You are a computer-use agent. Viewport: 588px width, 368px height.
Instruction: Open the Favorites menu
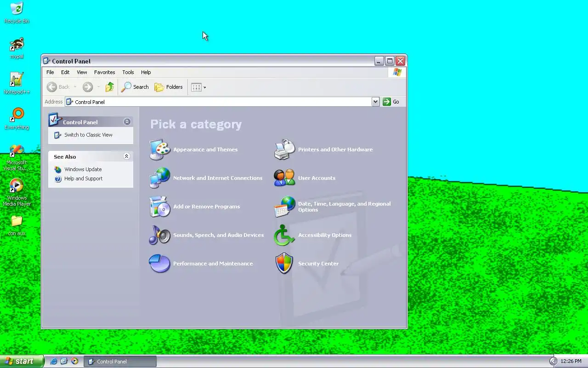click(105, 72)
